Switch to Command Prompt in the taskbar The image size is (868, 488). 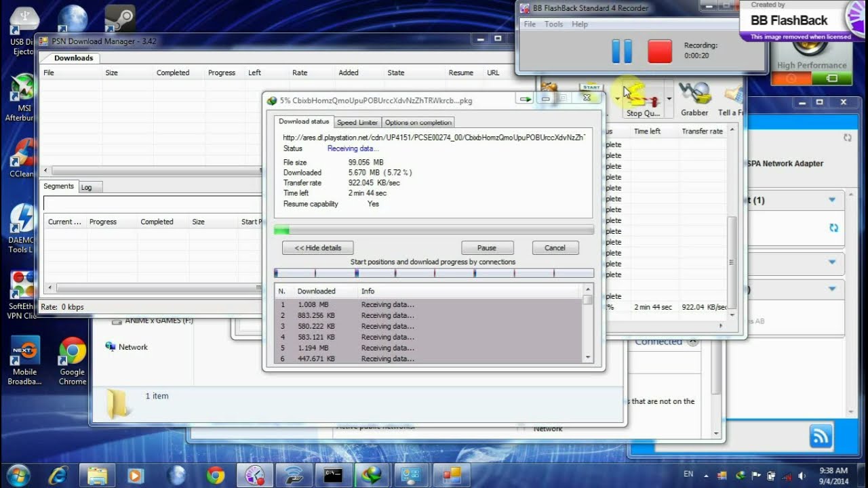click(333, 474)
